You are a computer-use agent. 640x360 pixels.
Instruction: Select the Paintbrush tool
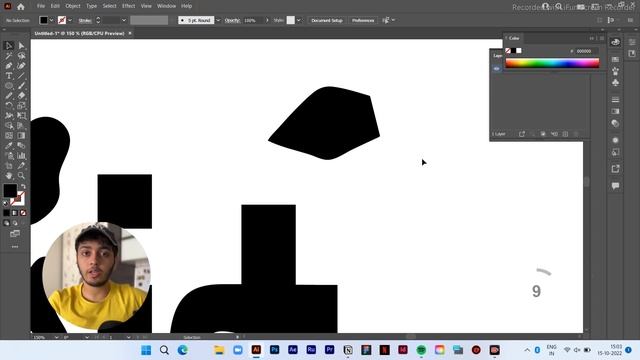click(21, 86)
